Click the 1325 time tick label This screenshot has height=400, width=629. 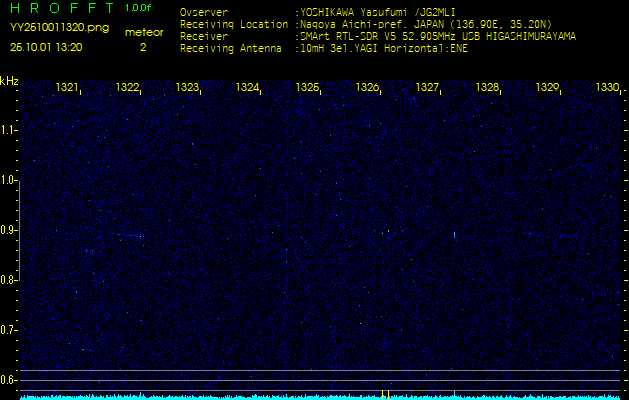pyautogui.click(x=308, y=88)
